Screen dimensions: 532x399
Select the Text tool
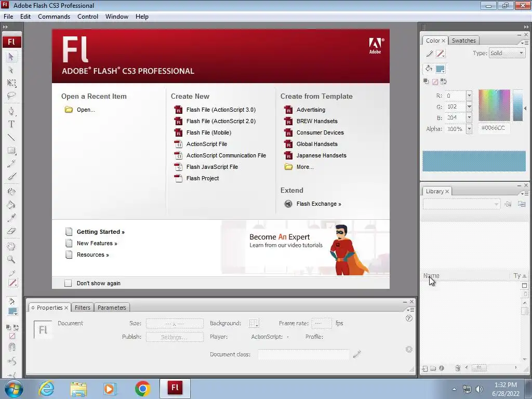pyautogui.click(x=11, y=124)
